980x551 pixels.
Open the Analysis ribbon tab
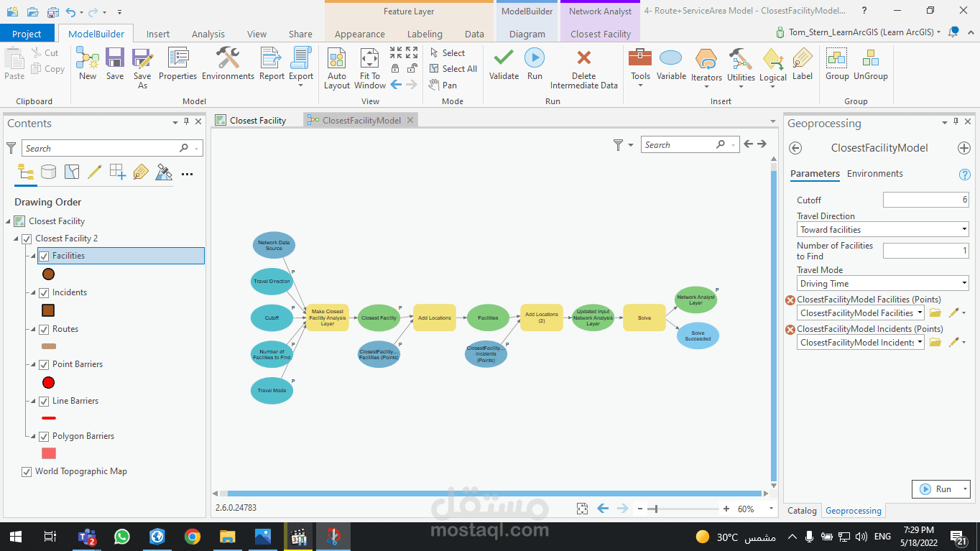pos(208,34)
